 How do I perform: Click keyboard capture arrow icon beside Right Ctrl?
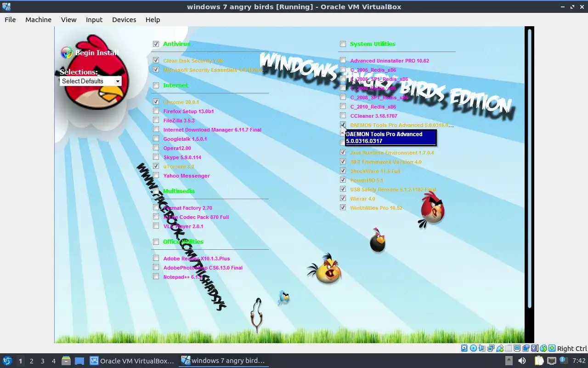click(x=552, y=348)
